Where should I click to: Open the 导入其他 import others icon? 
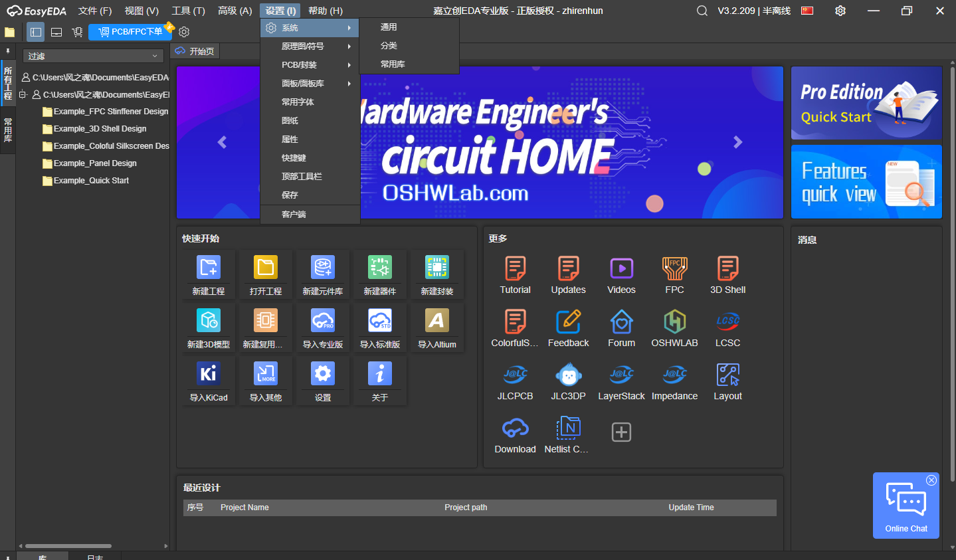click(x=266, y=373)
